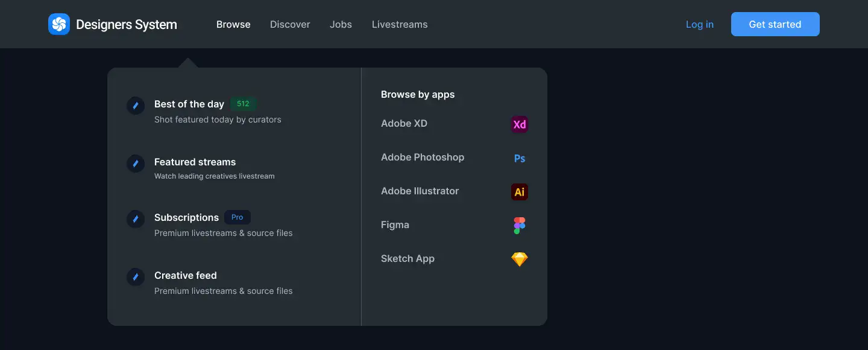Open Subscriptions
This screenshot has width=868, height=350.
(x=186, y=217)
